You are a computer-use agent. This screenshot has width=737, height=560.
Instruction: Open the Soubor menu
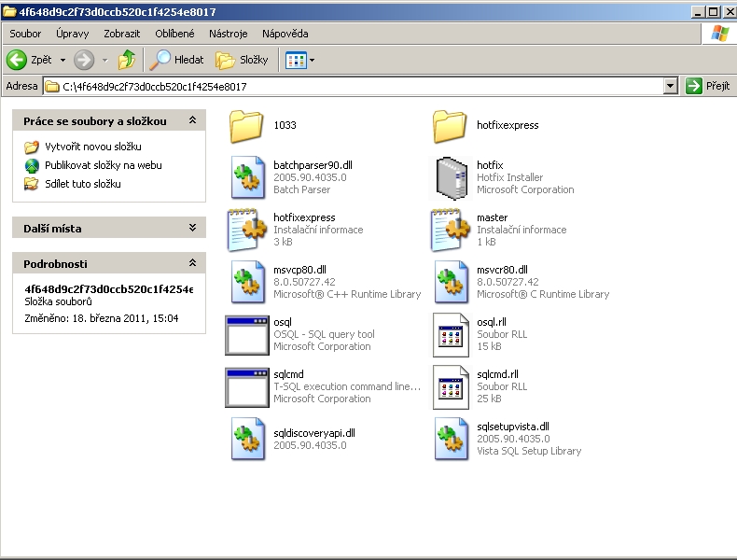(x=25, y=34)
